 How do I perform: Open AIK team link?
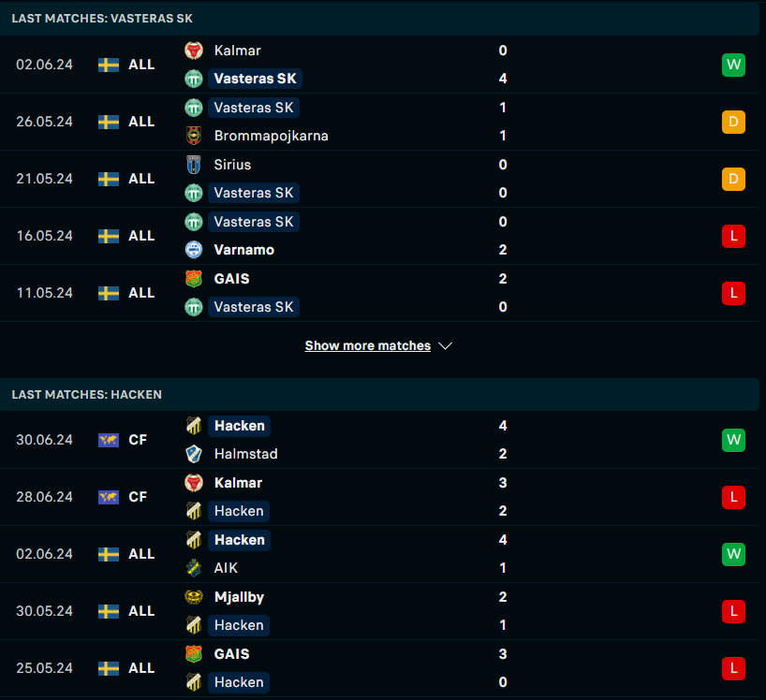(226, 568)
